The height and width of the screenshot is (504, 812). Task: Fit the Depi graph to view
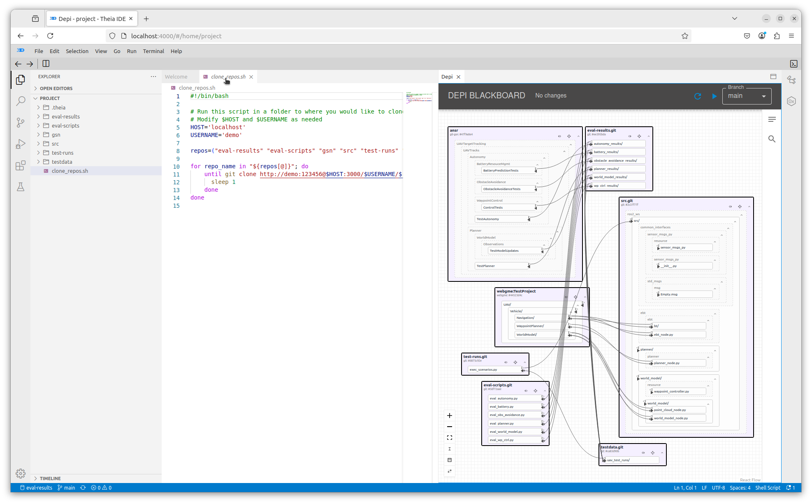(x=450, y=438)
